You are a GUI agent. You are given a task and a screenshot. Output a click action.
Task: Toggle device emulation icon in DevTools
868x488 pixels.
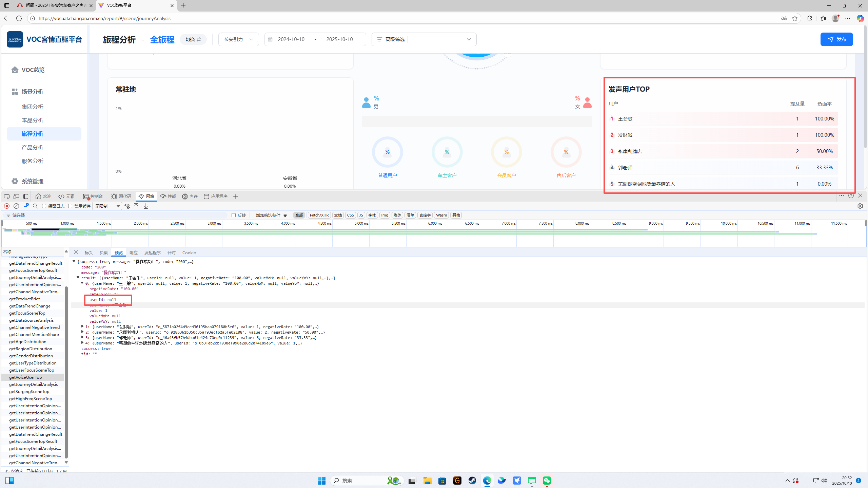click(x=16, y=196)
